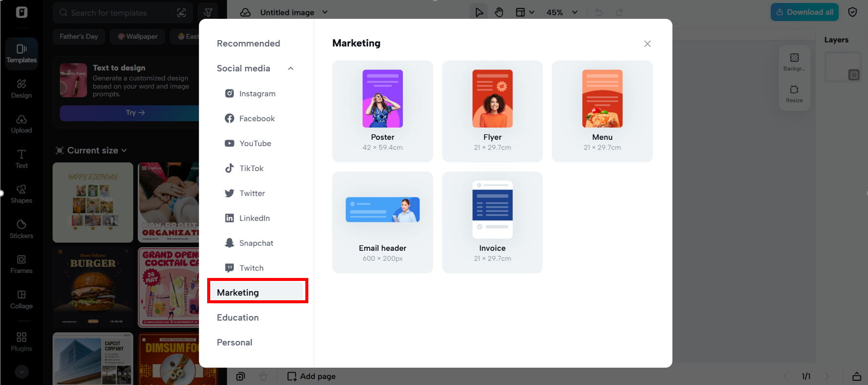Collapse the Social media category
868x385 pixels.
click(x=290, y=68)
